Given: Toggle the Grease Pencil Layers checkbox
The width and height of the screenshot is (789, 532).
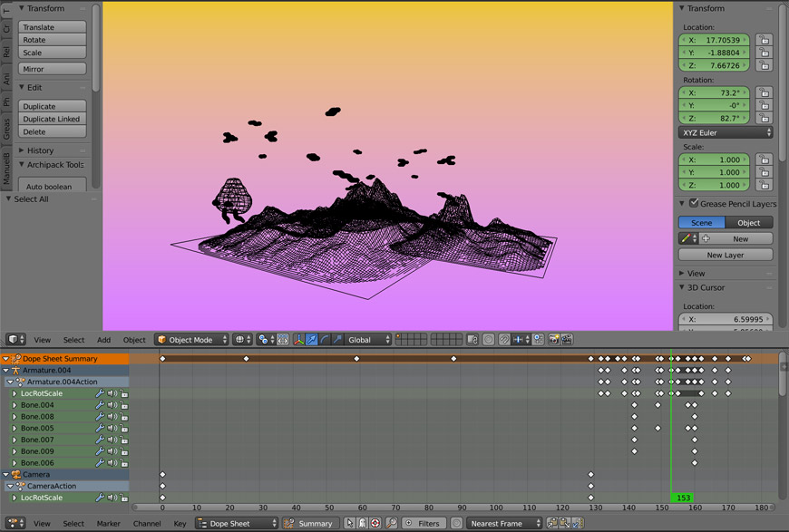Looking at the screenshot, I should tap(694, 204).
